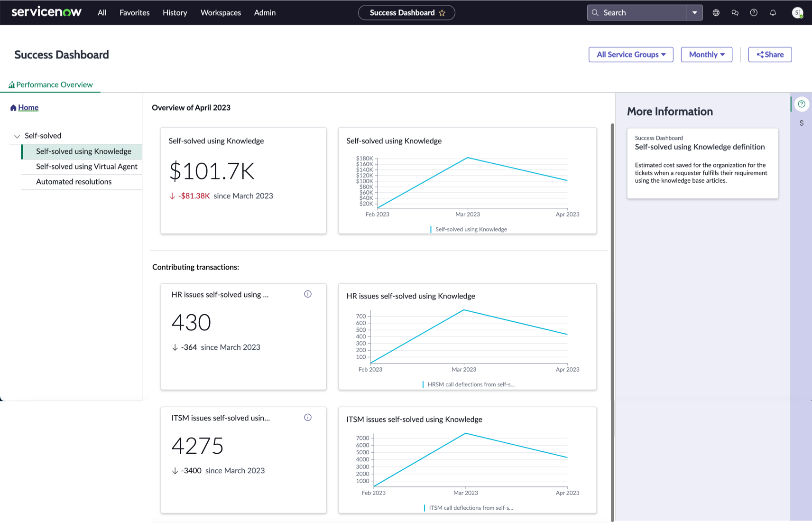Screen dimensions: 812x523
Task: Click the -$81.38K change text
Action: coord(194,196)
